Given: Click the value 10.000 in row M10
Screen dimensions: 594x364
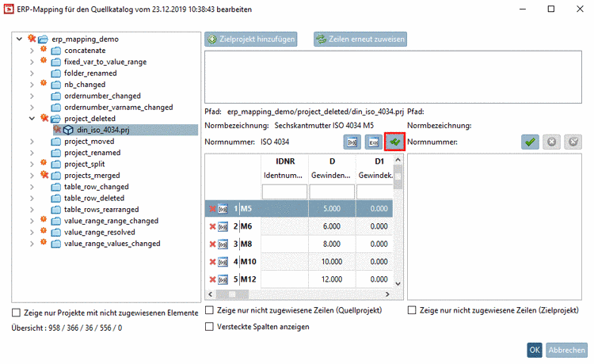Looking at the screenshot, I should 332,262.
